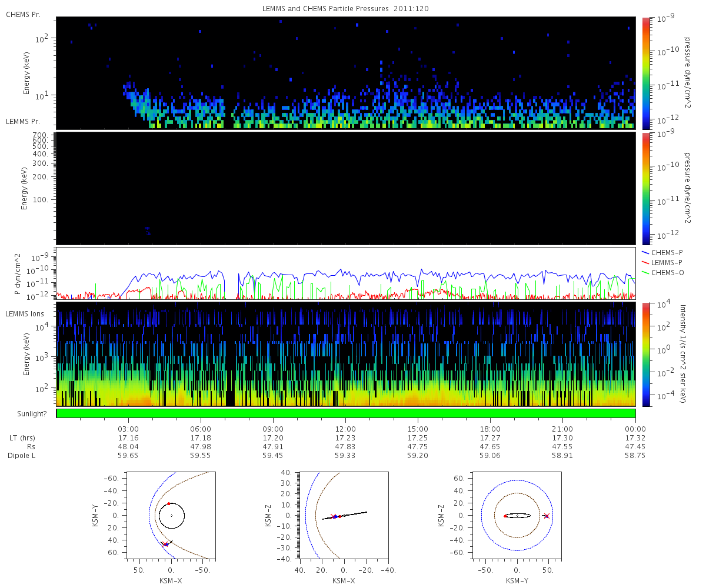Click the LEMMS pressure color bar
Screen dimensions: 706x588
pyautogui.click(x=645, y=188)
